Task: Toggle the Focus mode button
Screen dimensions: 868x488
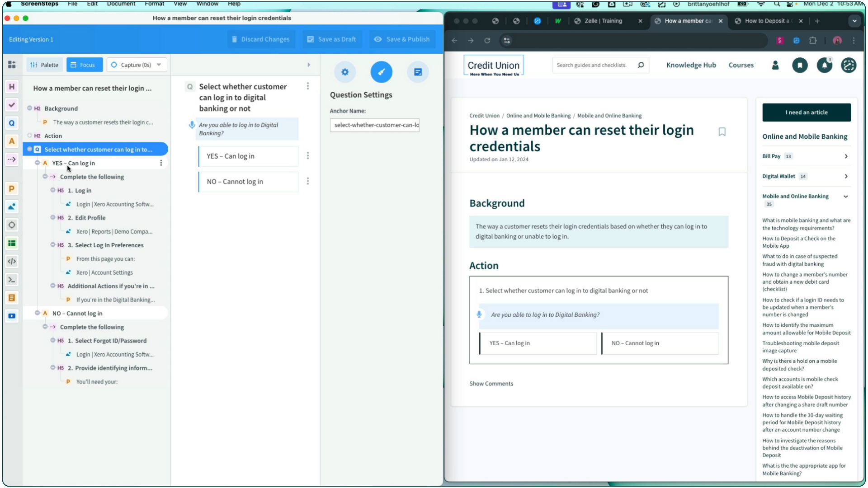Action: [85, 65]
